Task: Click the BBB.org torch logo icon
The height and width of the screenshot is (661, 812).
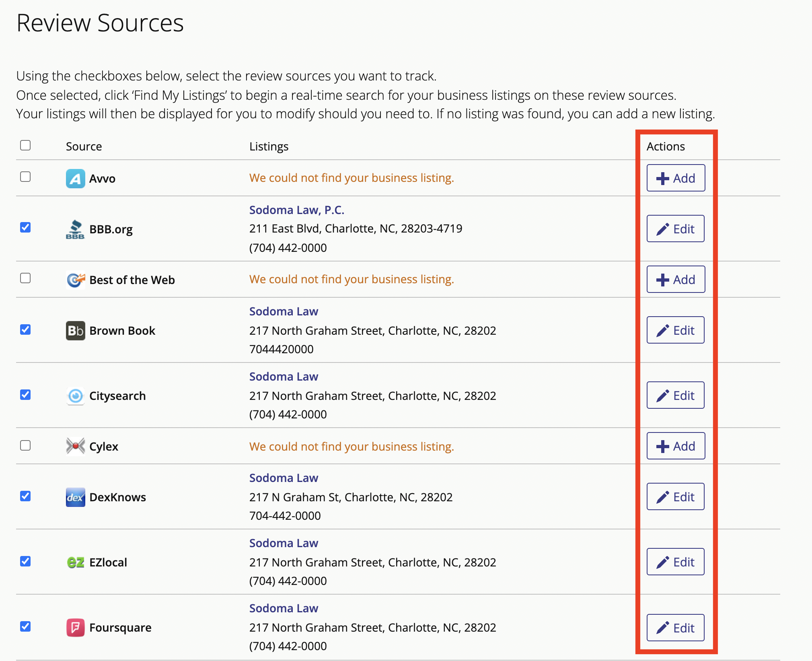Action: [75, 229]
